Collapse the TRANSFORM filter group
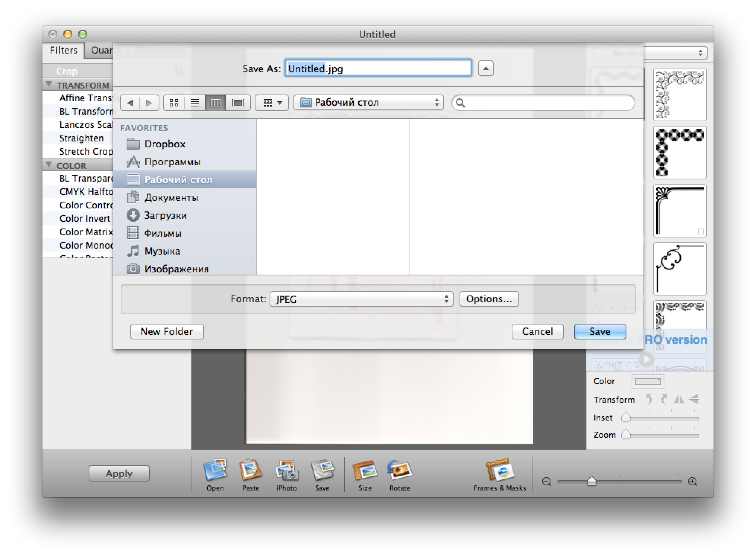 (49, 84)
